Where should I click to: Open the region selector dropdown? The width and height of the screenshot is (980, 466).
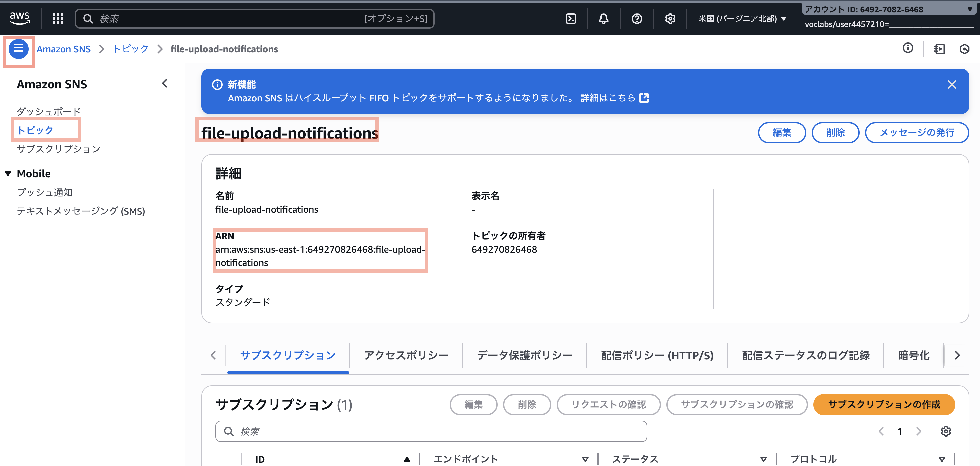pos(742,19)
